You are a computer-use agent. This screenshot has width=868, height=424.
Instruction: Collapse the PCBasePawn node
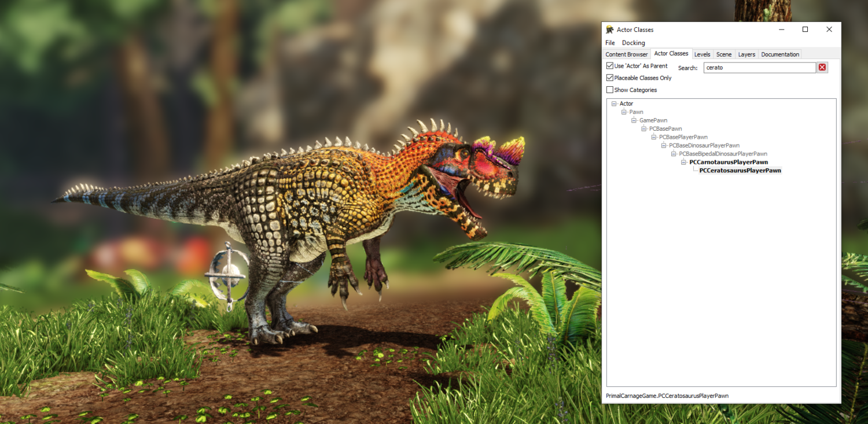click(644, 129)
